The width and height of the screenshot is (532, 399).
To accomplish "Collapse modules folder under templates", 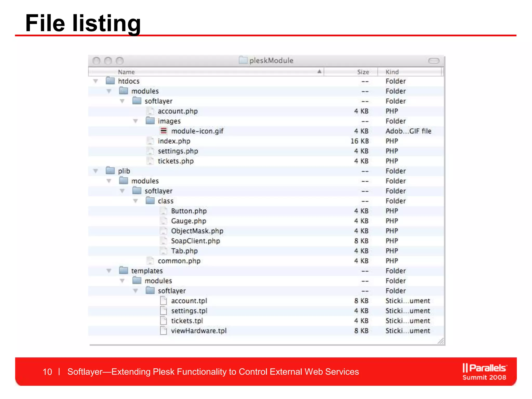I will coord(122,281).
